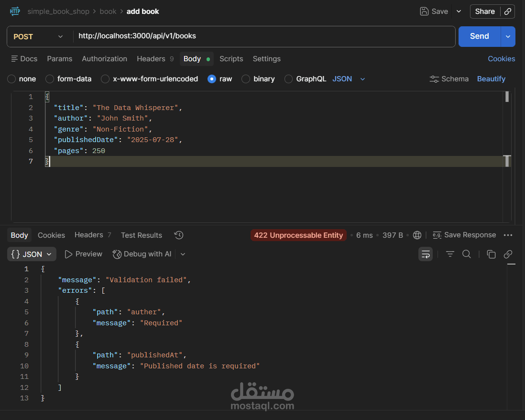The width and height of the screenshot is (525, 420).
Task: Choose the binary body type
Action: (246, 79)
